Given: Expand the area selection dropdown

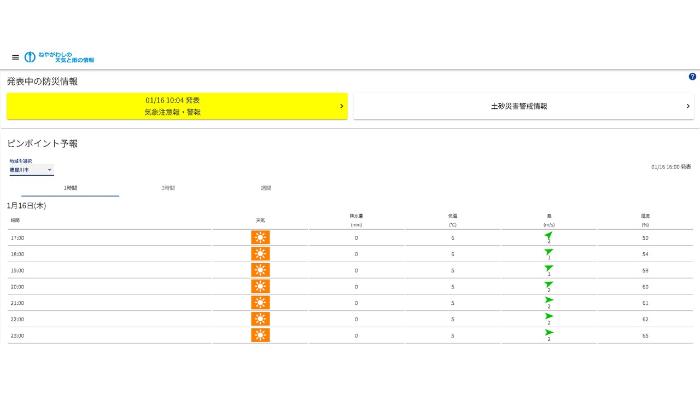Looking at the screenshot, I should tap(31, 170).
